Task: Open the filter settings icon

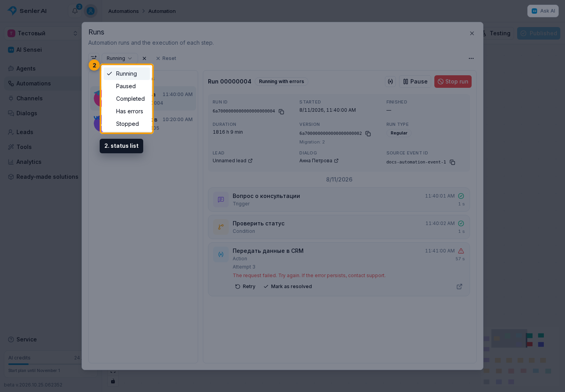Action: 94,57
